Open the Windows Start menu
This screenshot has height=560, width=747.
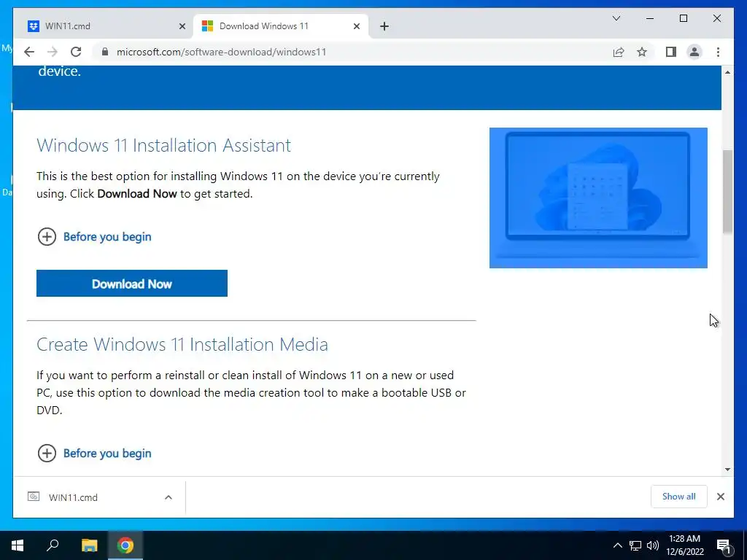(x=18, y=545)
